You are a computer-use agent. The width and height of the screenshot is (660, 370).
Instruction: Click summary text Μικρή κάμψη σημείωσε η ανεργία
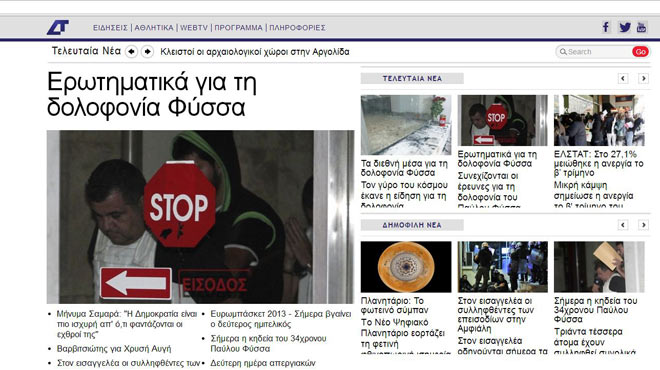(594, 194)
